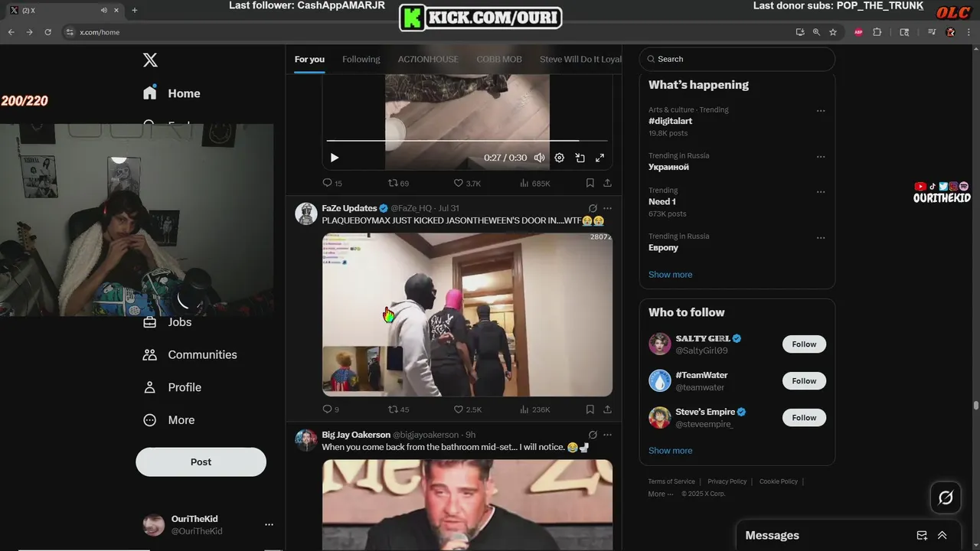
Task: Share the FaZe Updates post
Action: [607, 409]
